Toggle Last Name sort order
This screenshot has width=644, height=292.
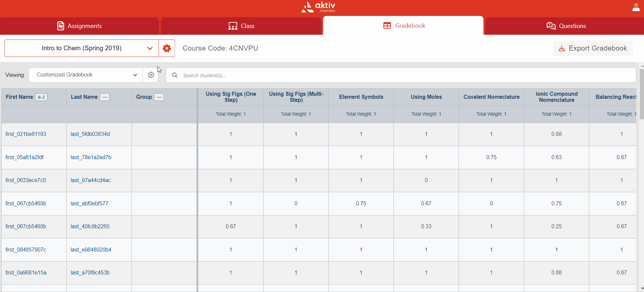(x=105, y=97)
